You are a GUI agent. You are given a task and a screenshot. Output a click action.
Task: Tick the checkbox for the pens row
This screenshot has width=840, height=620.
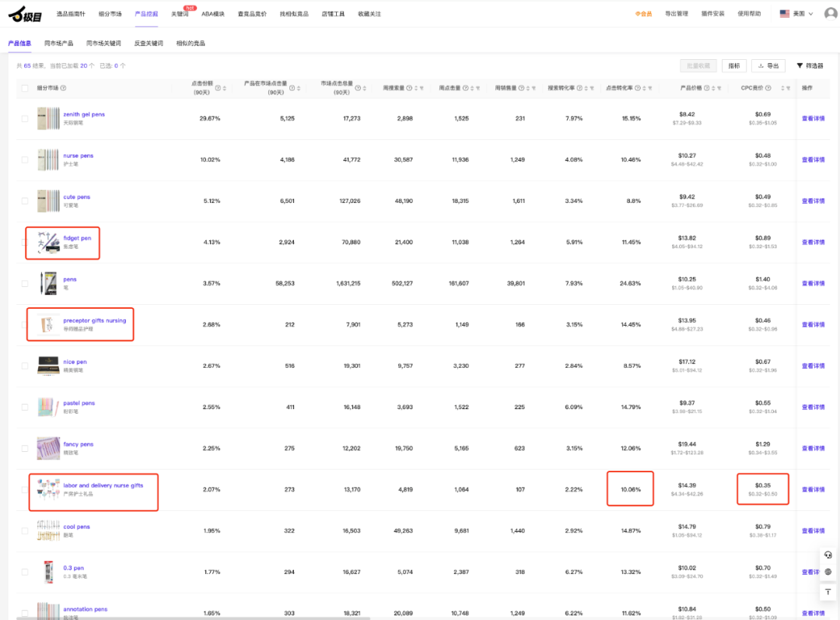(x=25, y=283)
